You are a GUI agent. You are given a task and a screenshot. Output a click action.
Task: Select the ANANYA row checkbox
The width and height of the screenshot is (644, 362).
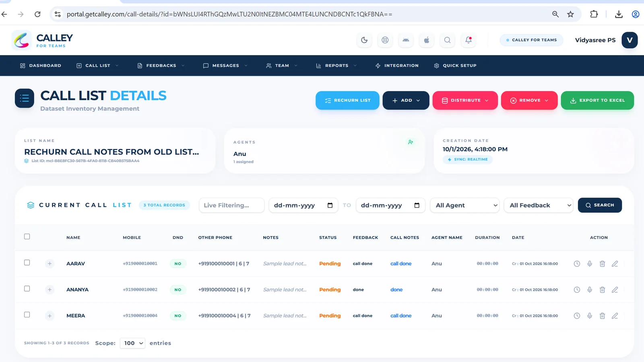pyautogui.click(x=27, y=289)
